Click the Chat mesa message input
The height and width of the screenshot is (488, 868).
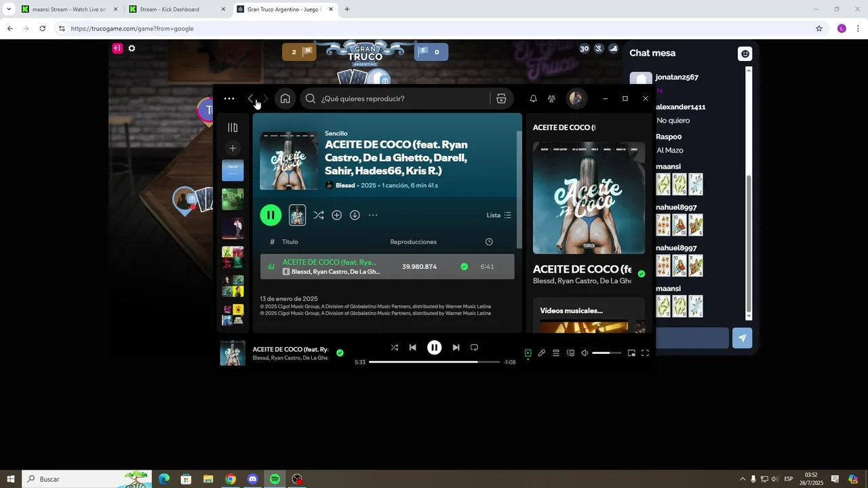click(x=692, y=338)
